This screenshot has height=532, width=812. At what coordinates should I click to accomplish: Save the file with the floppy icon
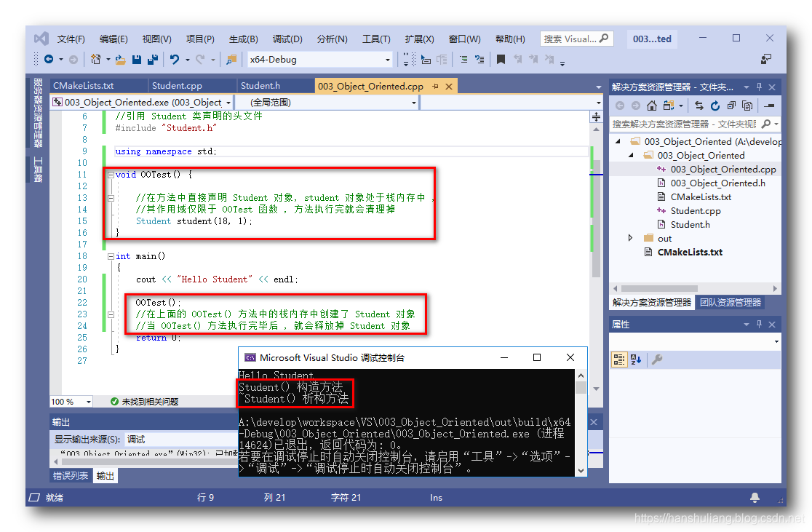137,60
